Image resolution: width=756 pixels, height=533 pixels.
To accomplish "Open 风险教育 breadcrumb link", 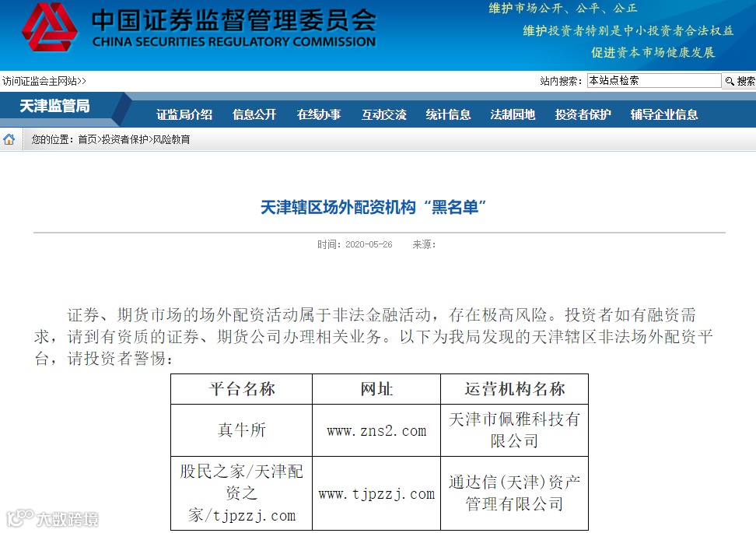I will coord(171,140).
